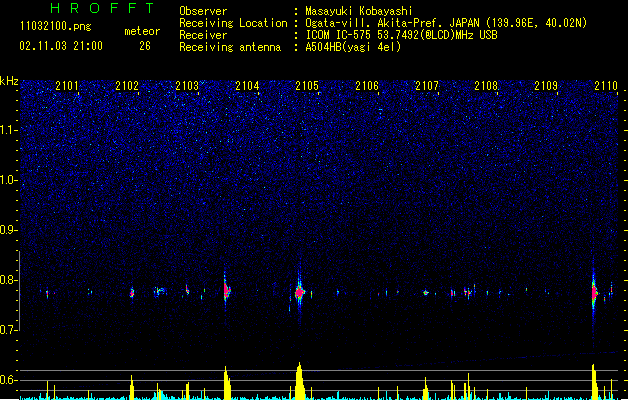The width and height of the screenshot is (629, 400).
Task: Click the 0.6 kHz axis label
Action: point(9,380)
